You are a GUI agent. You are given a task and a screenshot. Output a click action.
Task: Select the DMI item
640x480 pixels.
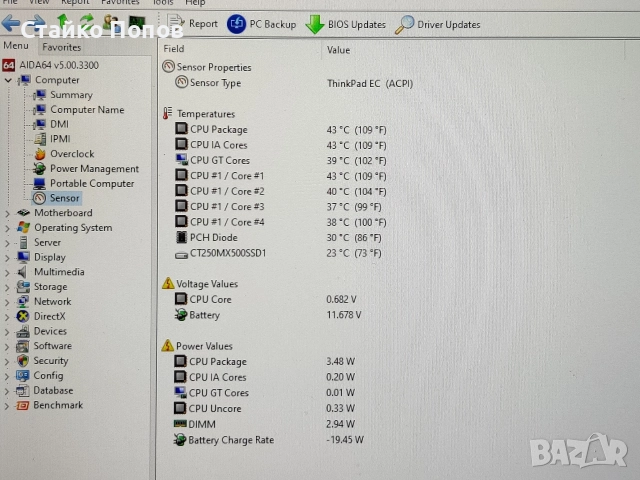[52, 124]
